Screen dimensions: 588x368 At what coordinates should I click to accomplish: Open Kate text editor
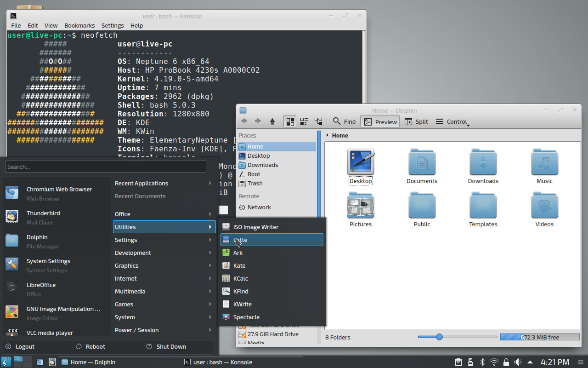pyautogui.click(x=238, y=265)
